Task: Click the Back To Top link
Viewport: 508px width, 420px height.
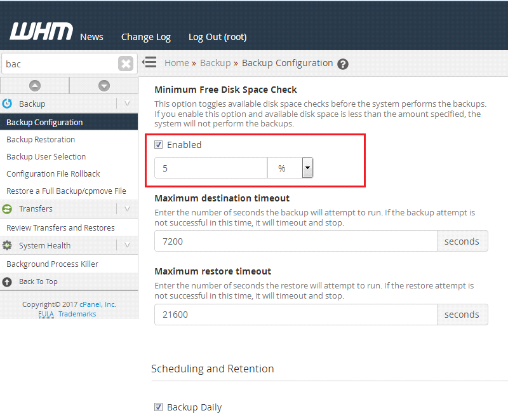Action: [38, 281]
